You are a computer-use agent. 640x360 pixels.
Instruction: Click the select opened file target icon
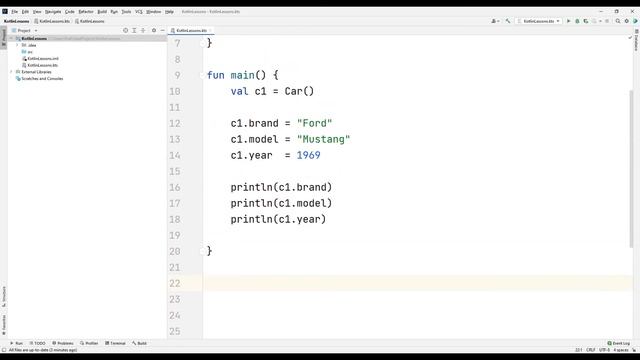pos(125,31)
